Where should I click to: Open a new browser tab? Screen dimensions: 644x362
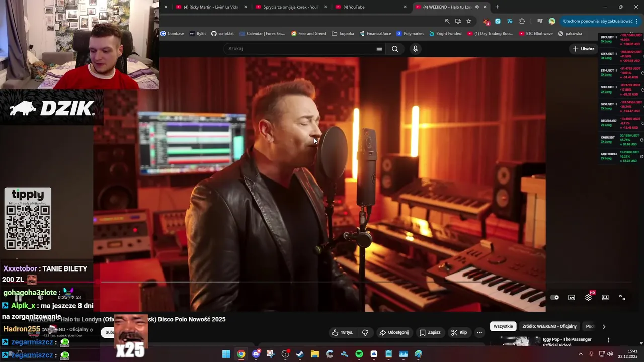[x=497, y=7]
